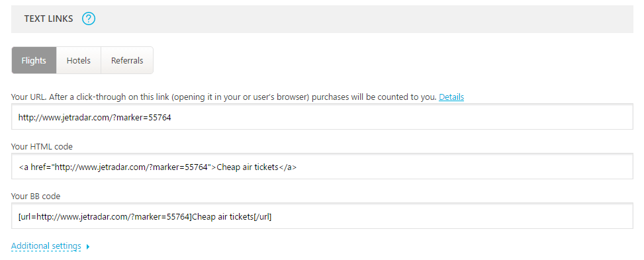The height and width of the screenshot is (260, 644).
Task: Switch to the Hotels tab
Action: [79, 60]
